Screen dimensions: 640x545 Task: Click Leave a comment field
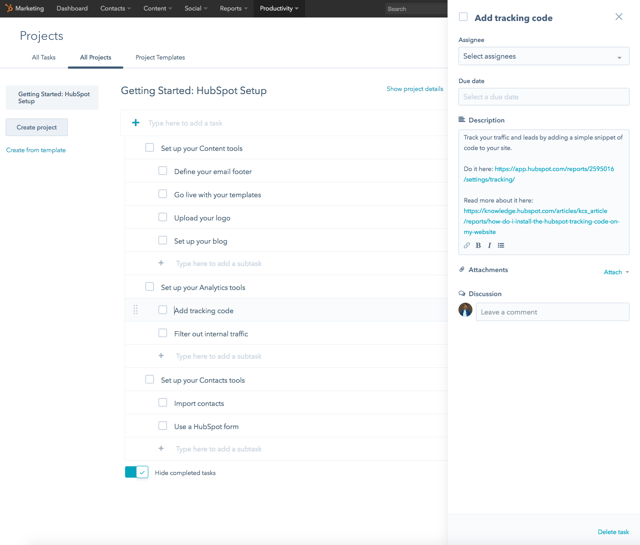tap(553, 312)
